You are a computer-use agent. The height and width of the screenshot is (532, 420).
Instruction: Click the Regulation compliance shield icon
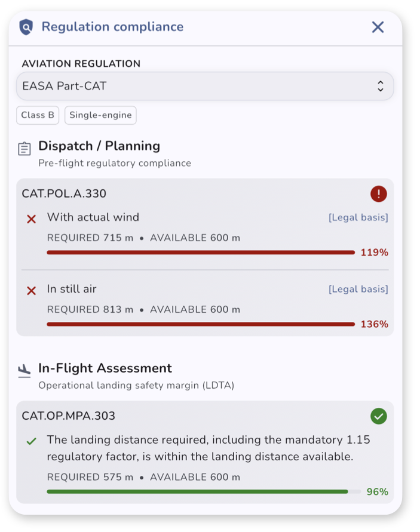pos(26,27)
